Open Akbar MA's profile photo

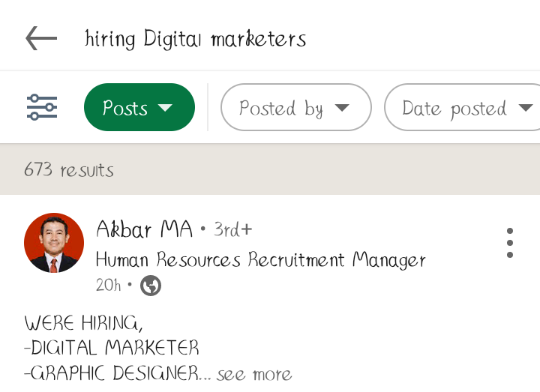pos(54,243)
